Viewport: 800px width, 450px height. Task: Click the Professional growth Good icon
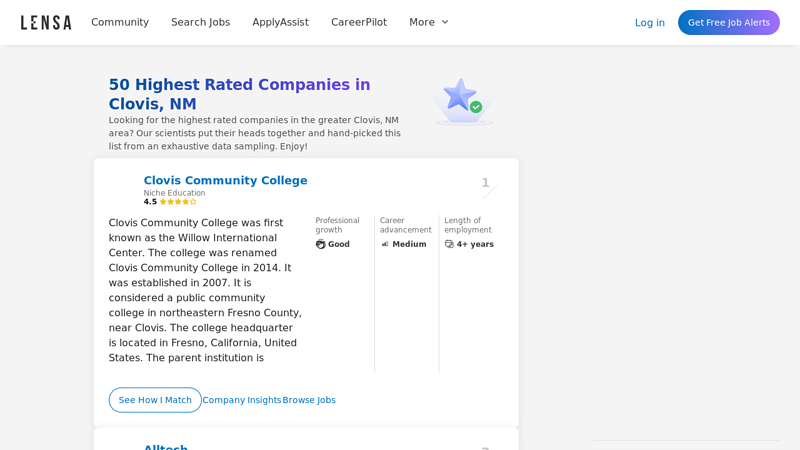point(321,244)
